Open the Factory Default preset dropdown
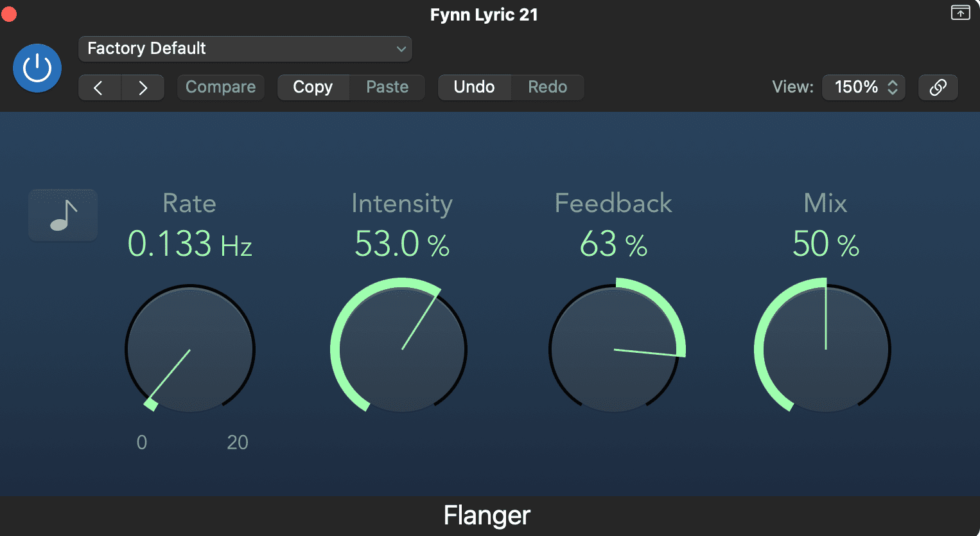 click(245, 49)
